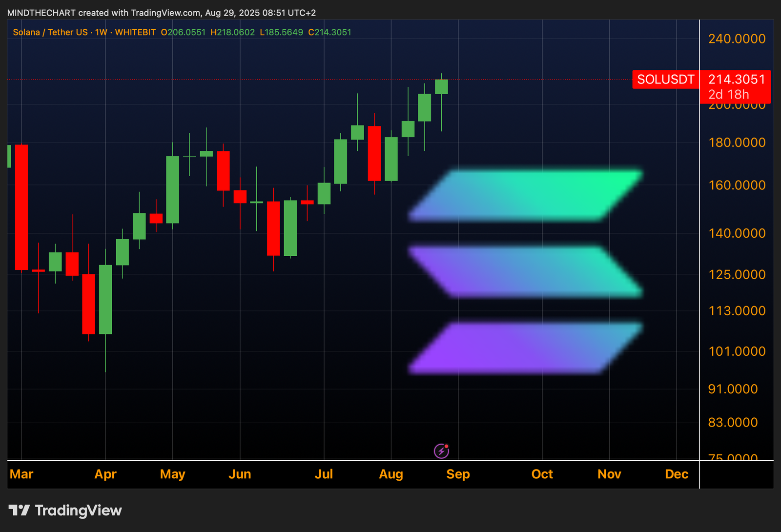
Task: Open the Solana / Tether US chart title
Action: pos(50,32)
